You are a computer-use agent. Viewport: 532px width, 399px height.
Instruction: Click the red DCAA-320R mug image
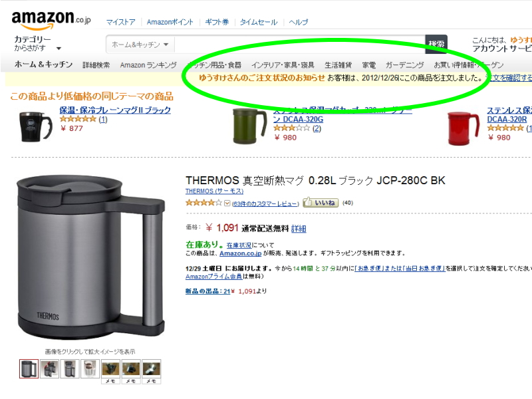click(464, 128)
